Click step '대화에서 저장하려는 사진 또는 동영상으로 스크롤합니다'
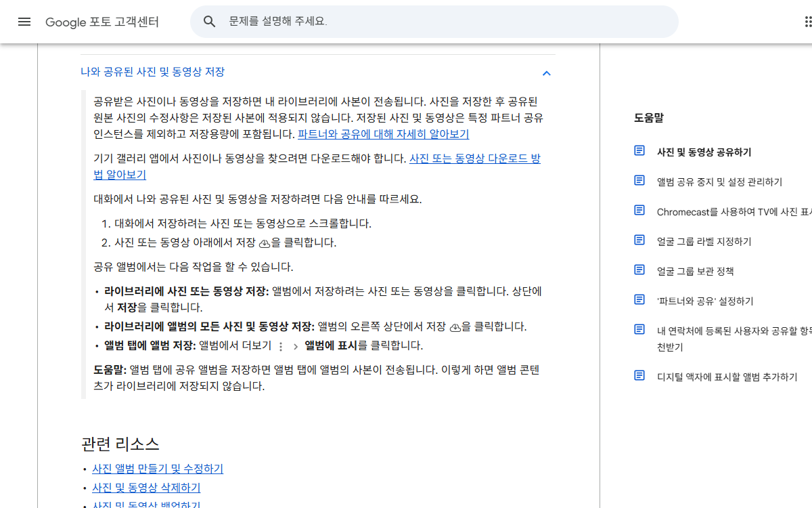The height and width of the screenshot is (508, 812). click(x=243, y=224)
